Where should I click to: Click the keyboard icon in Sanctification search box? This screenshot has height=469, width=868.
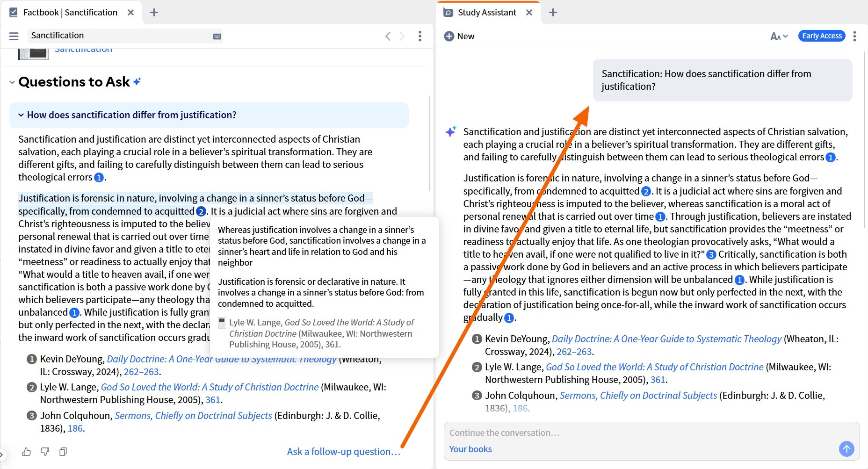click(217, 36)
